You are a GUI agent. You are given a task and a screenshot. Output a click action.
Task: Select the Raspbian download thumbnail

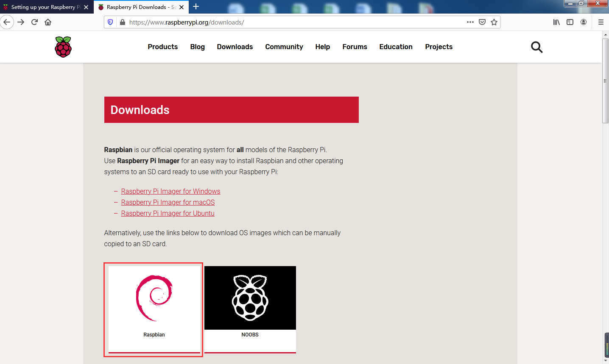pos(154,309)
